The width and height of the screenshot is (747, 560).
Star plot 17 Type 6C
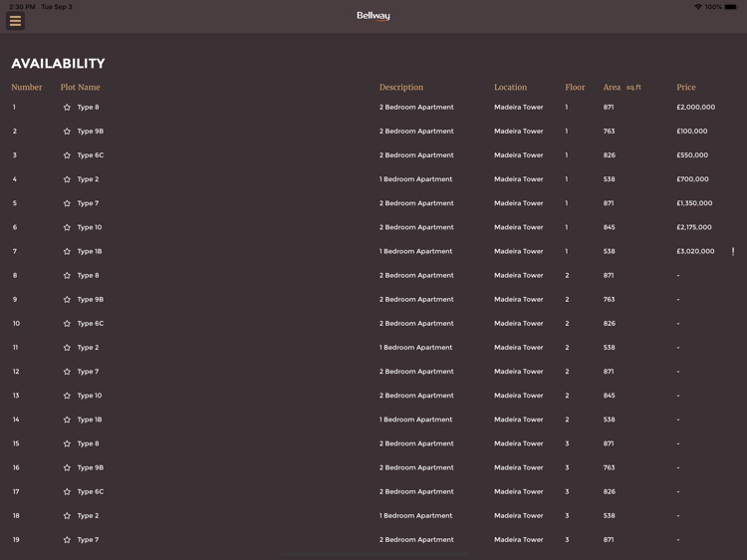click(x=67, y=491)
